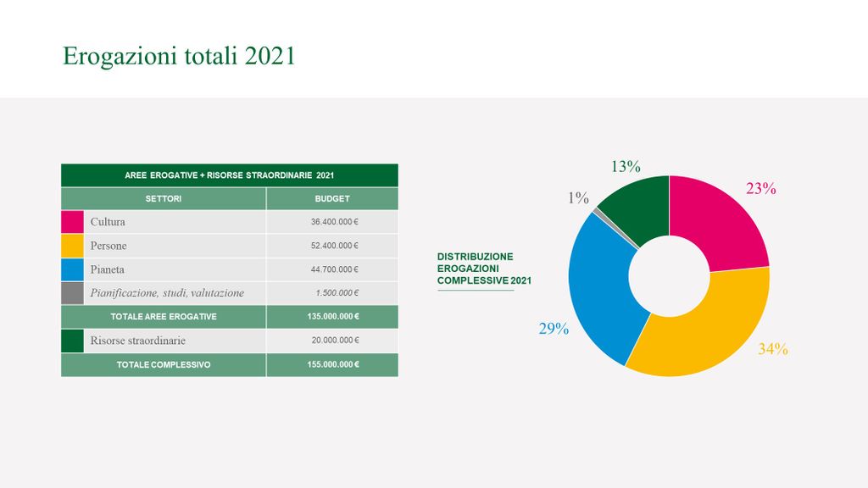Select the Cultura budget cell 36.400.000 €
This screenshot has height=488, width=868.
click(x=334, y=222)
